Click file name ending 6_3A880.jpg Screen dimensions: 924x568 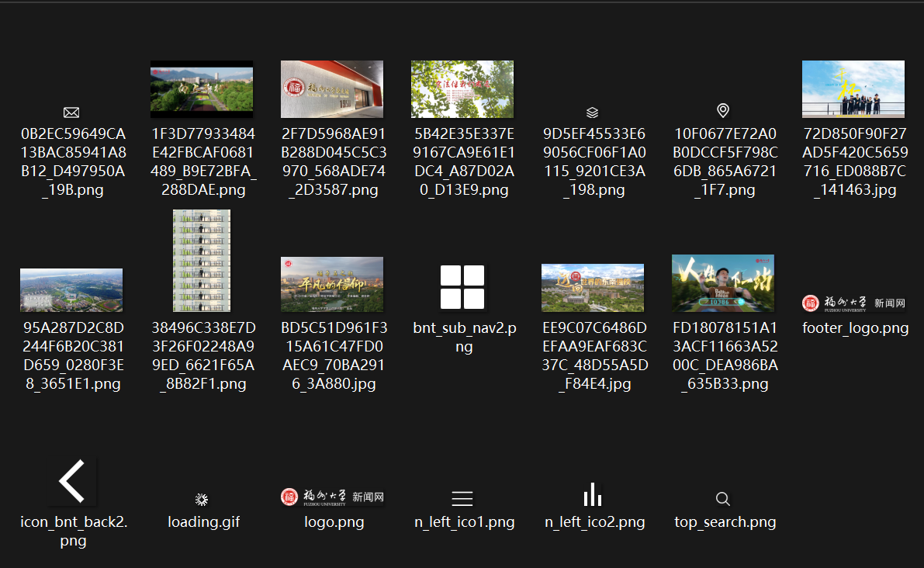[x=334, y=355]
